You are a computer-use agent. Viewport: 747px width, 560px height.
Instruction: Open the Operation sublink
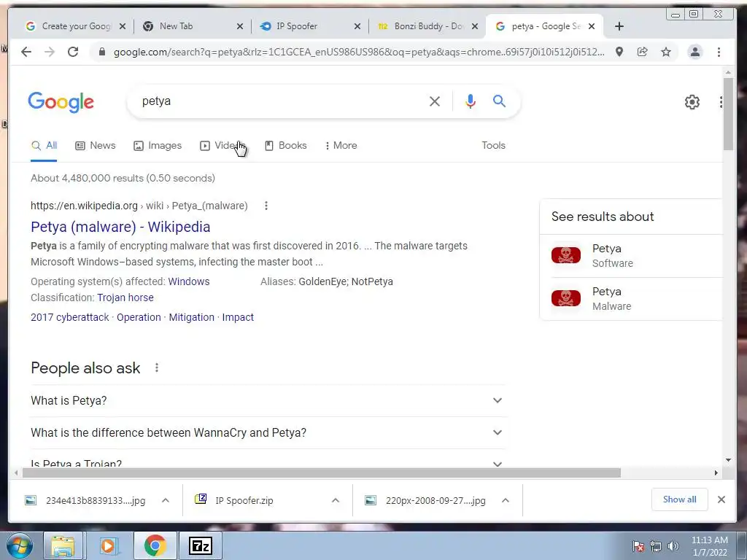(139, 317)
